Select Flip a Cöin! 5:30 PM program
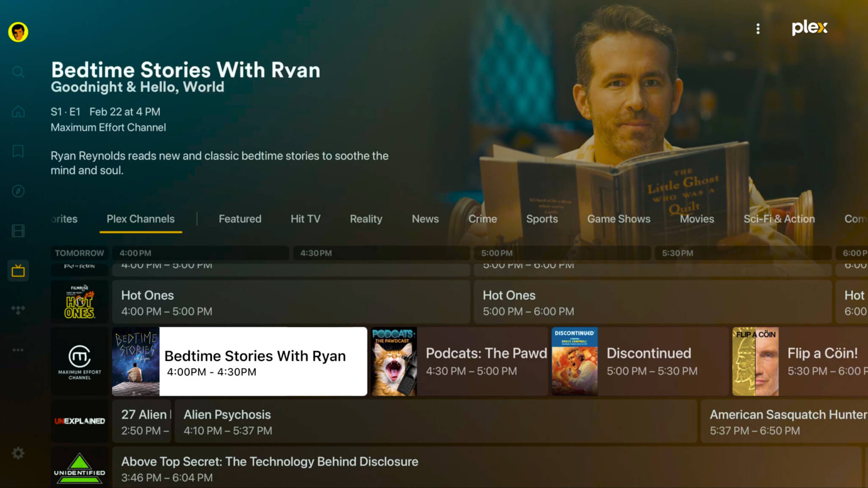 coord(800,361)
